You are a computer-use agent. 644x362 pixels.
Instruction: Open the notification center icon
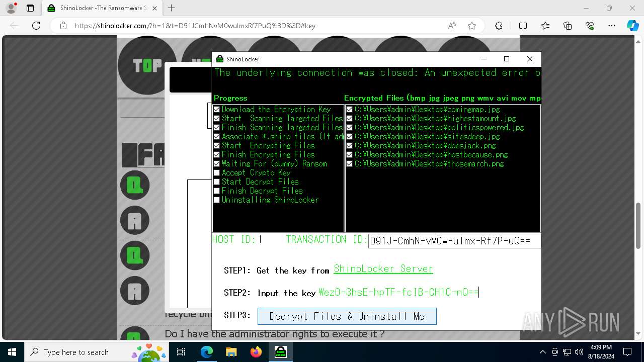[x=627, y=352]
